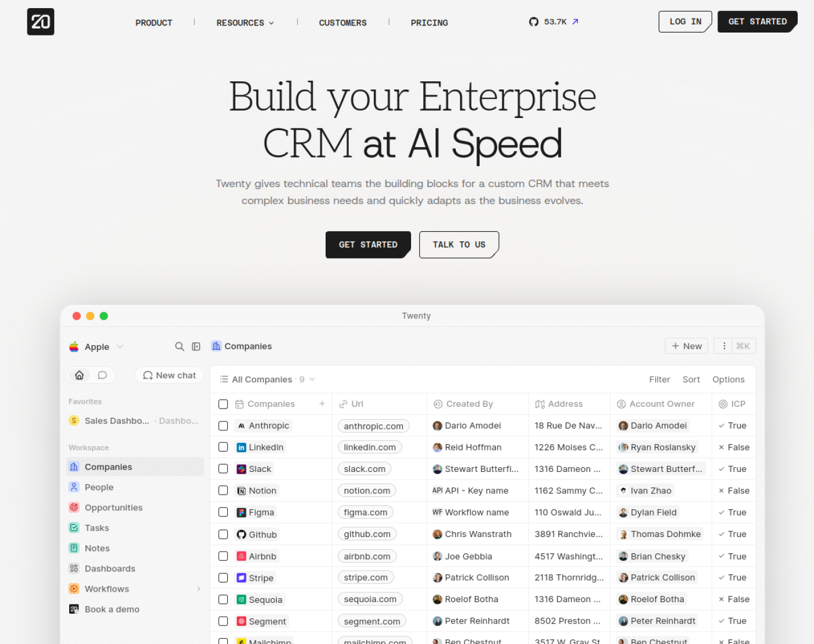
Task: Open the Product menu item
Action: pyautogui.click(x=153, y=23)
